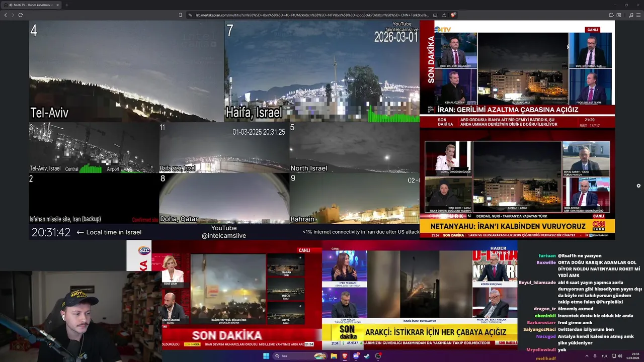The image size is (644, 362).
Task: Click the CNN Türk logo badge
Action: pos(599,226)
